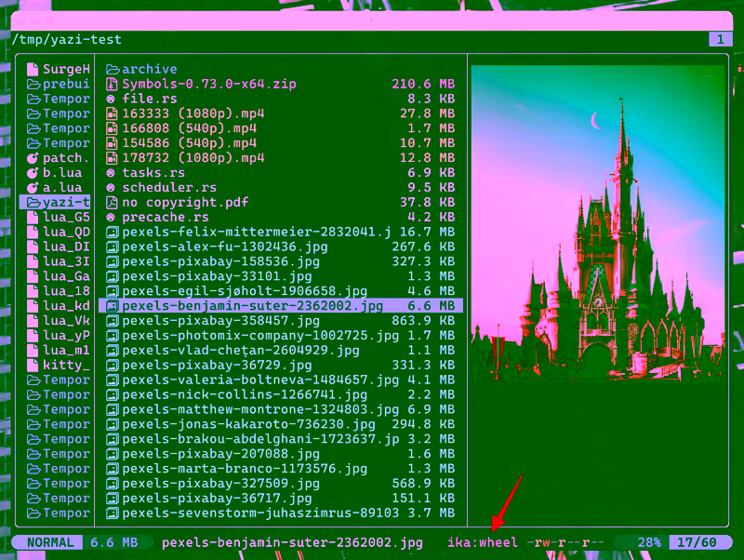Click the 210.6 MB size value
This screenshot has width=744, height=560.
pos(423,84)
